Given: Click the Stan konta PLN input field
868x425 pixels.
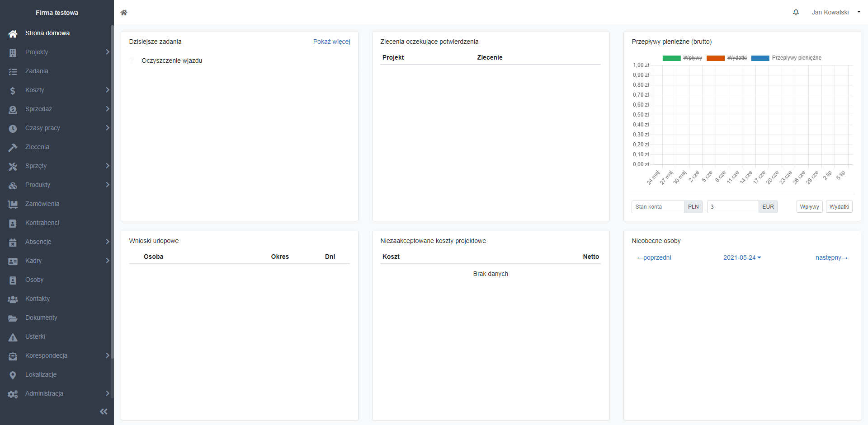Looking at the screenshot, I should point(658,207).
